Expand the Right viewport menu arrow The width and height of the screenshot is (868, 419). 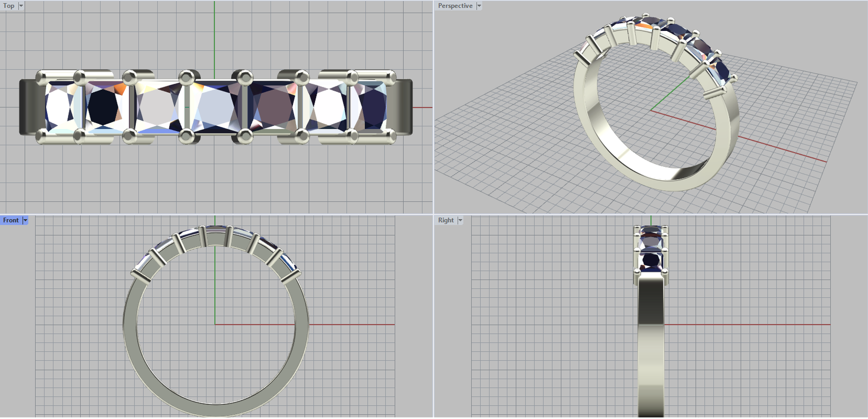pos(460,220)
